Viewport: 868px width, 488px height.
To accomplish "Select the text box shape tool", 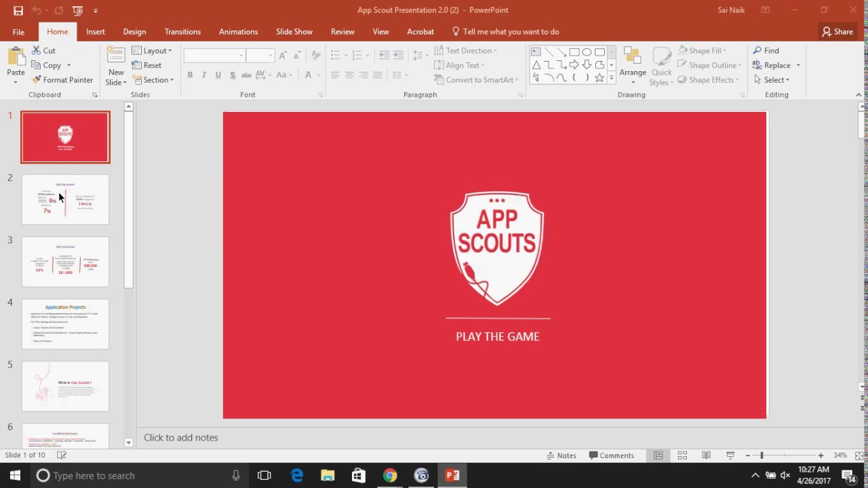I will point(536,52).
